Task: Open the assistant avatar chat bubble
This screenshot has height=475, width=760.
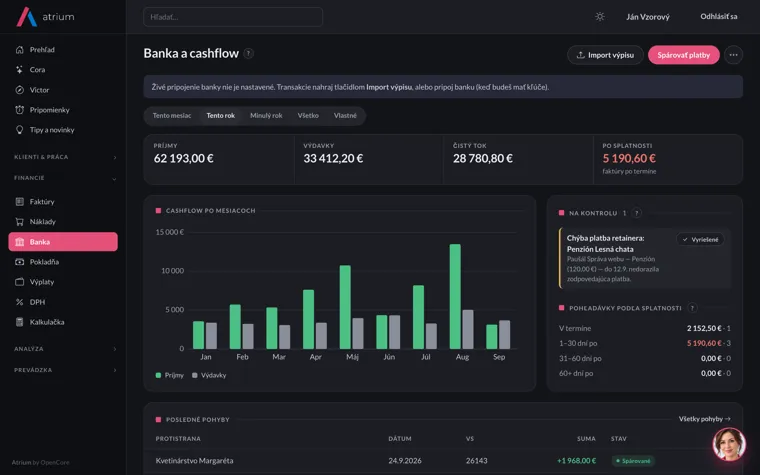Action: tap(728, 444)
